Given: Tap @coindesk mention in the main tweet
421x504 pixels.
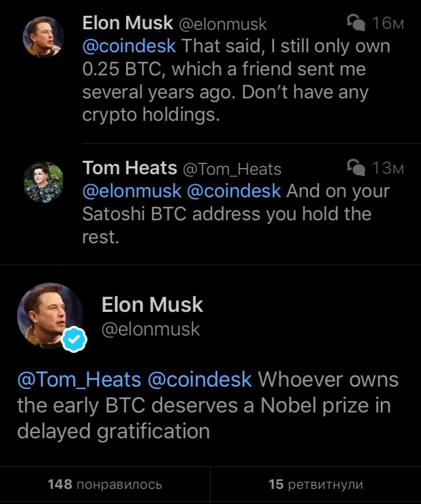Looking at the screenshot, I should [200, 380].
